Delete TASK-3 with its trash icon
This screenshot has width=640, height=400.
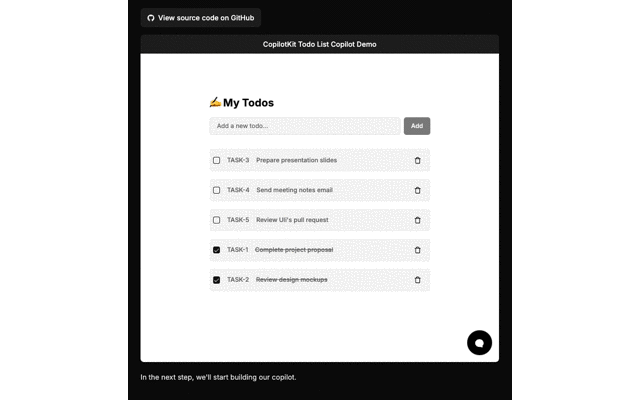click(417, 160)
